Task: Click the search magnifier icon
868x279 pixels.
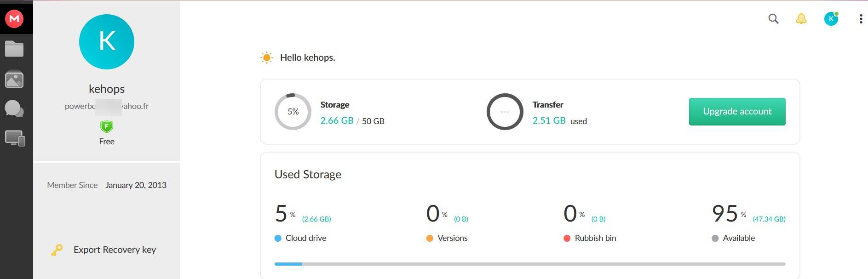Action: [773, 19]
